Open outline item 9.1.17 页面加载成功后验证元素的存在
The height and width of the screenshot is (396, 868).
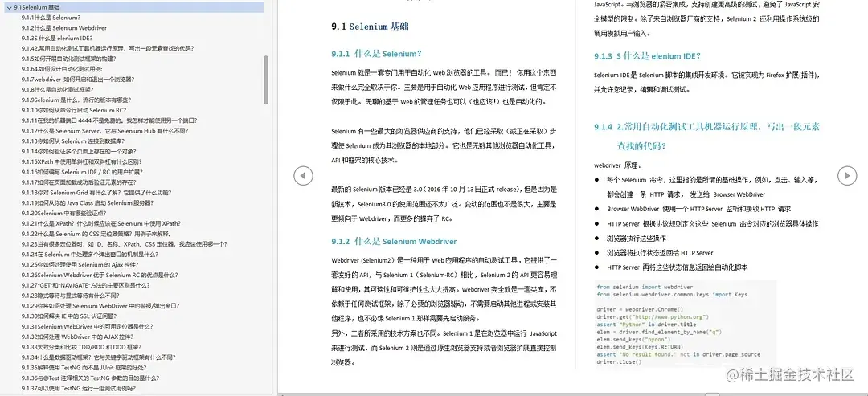(79, 182)
